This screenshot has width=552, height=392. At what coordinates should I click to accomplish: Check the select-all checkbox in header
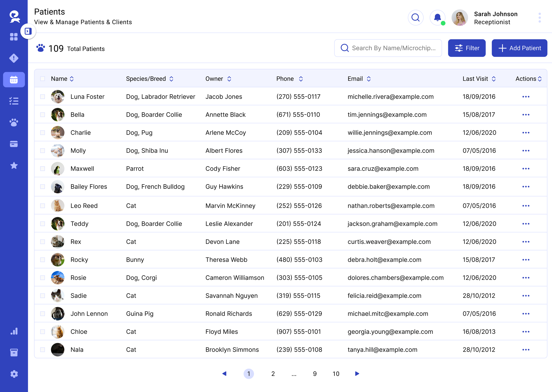pos(43,79)
